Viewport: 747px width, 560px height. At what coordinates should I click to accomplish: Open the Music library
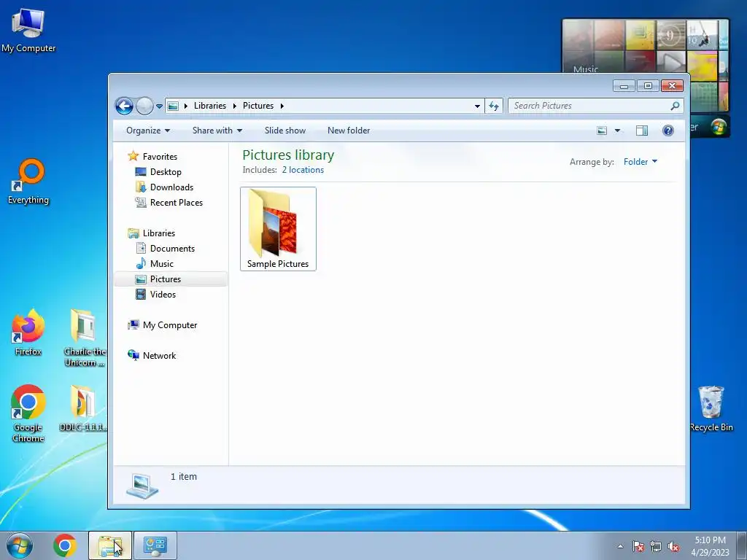161,264
